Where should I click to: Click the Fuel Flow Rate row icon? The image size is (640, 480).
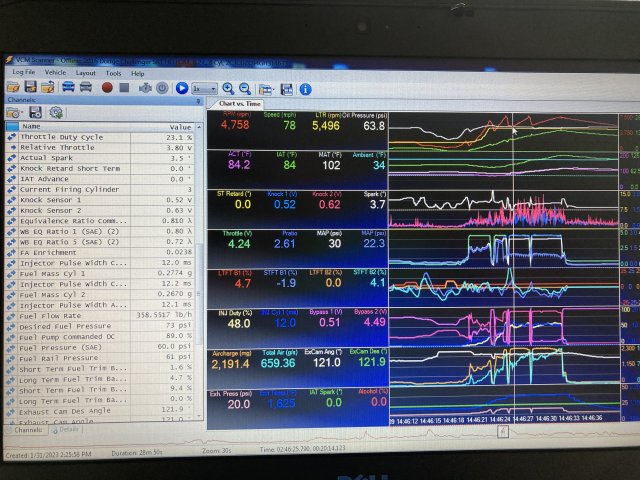click(x=11, y=316)
